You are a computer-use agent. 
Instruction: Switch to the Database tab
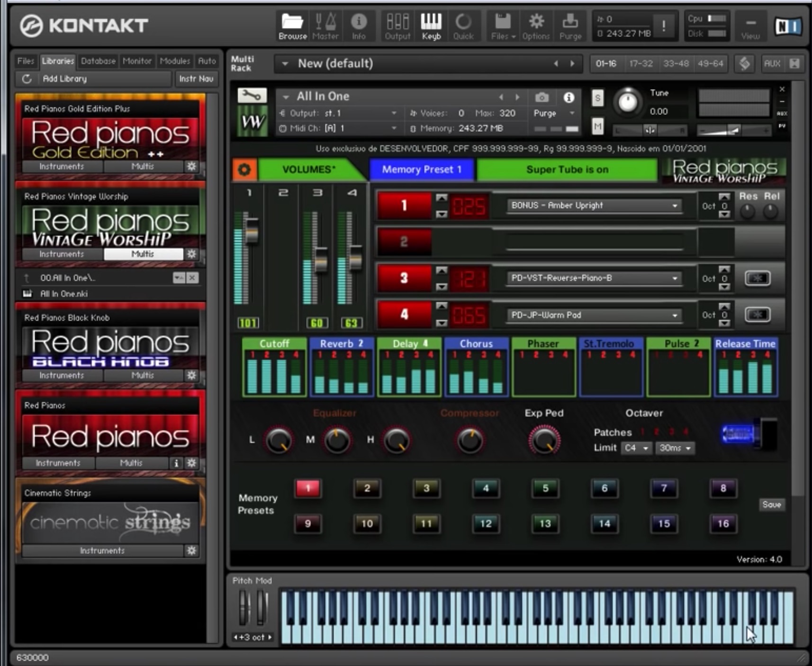point(98,61)
